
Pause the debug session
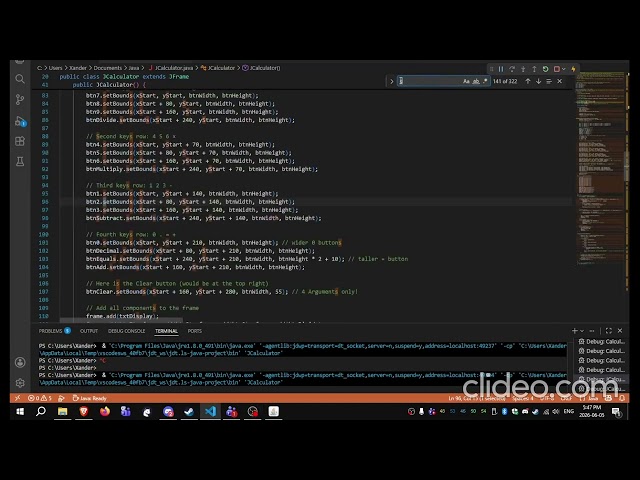(x=501, y=69)
